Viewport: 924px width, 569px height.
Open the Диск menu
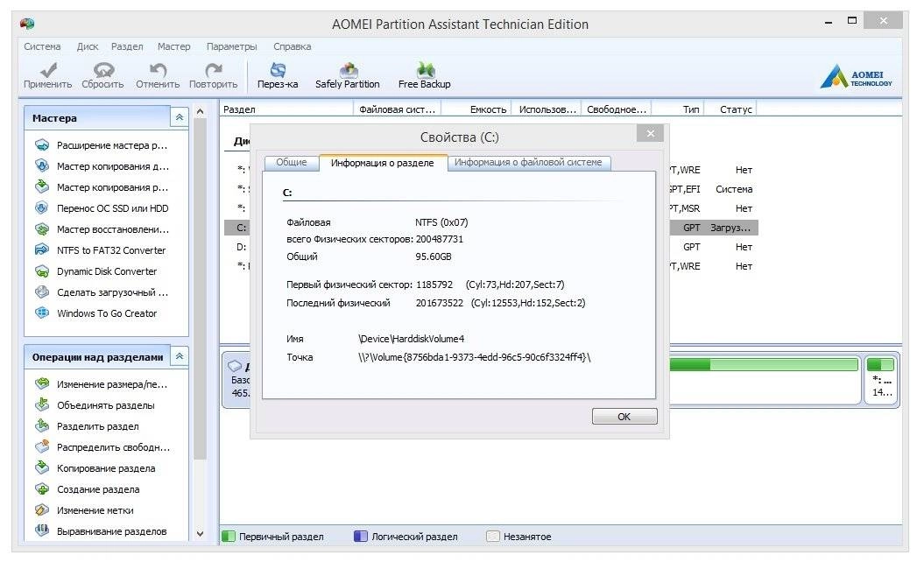click(x=88, y=46)
